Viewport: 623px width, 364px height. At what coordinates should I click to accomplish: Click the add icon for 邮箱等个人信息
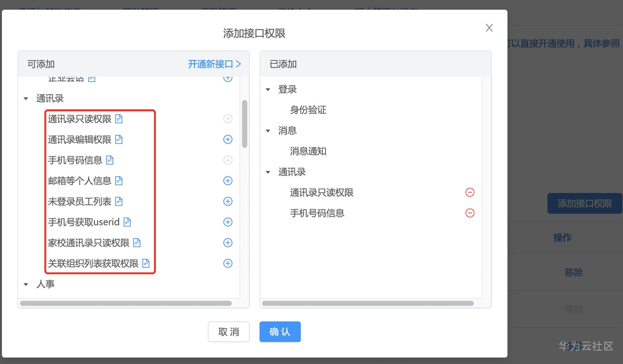coord(228,181)
